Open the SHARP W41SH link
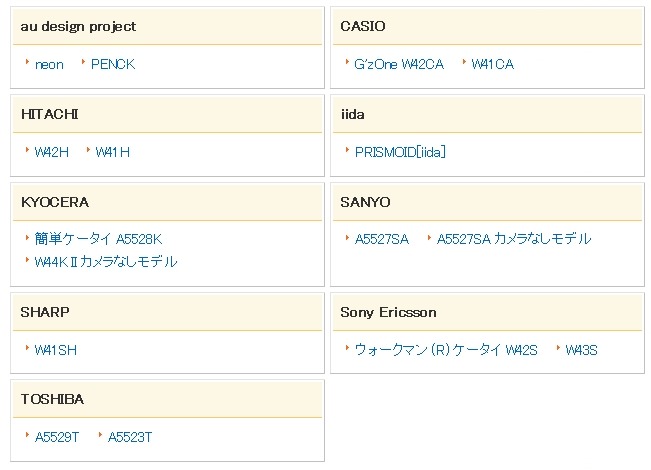This screenshot has height=470, width=651. (x=55, y=350)
